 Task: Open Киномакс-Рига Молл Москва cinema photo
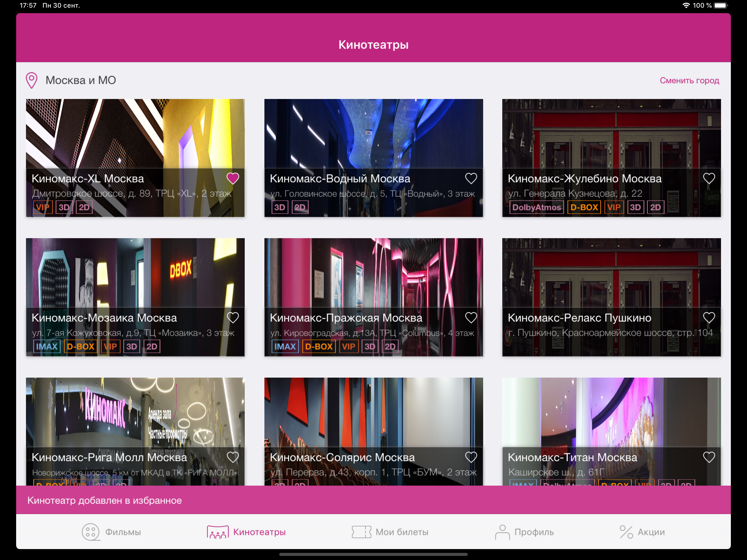point(135,412)
